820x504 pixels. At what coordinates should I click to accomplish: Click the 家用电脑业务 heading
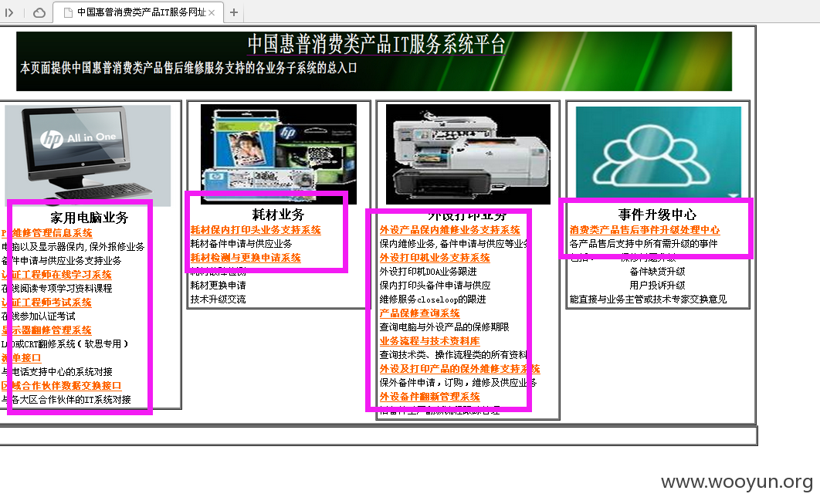click(x=90, y=218)
